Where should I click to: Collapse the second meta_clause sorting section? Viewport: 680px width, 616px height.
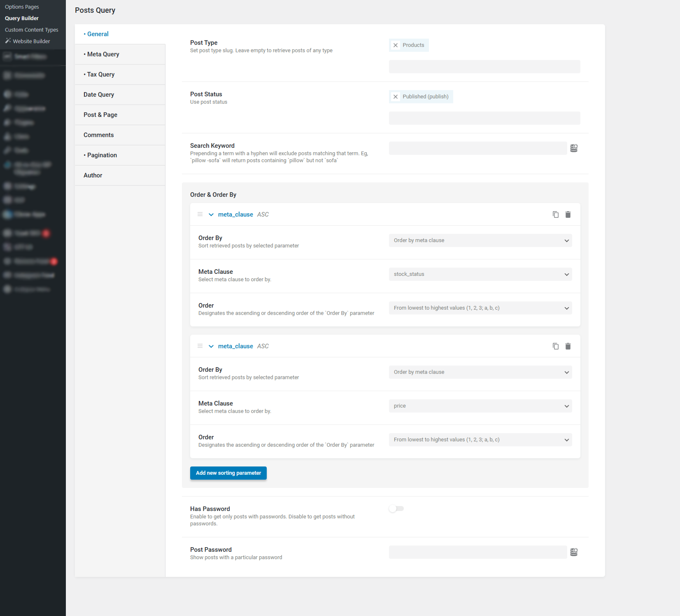(211, 346)
